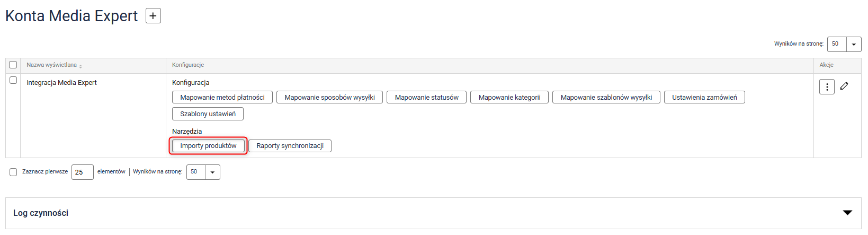This screenshot has width=868, height=235.
Task: Open Mapowanie kategorii
Action: (509, 97)
